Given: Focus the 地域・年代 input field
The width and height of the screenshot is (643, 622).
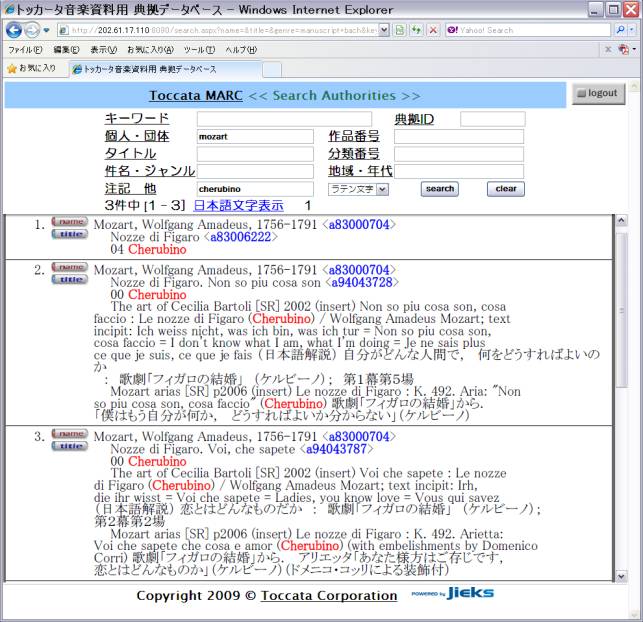Looking at the screenshot, I should (x=459, y=171).
